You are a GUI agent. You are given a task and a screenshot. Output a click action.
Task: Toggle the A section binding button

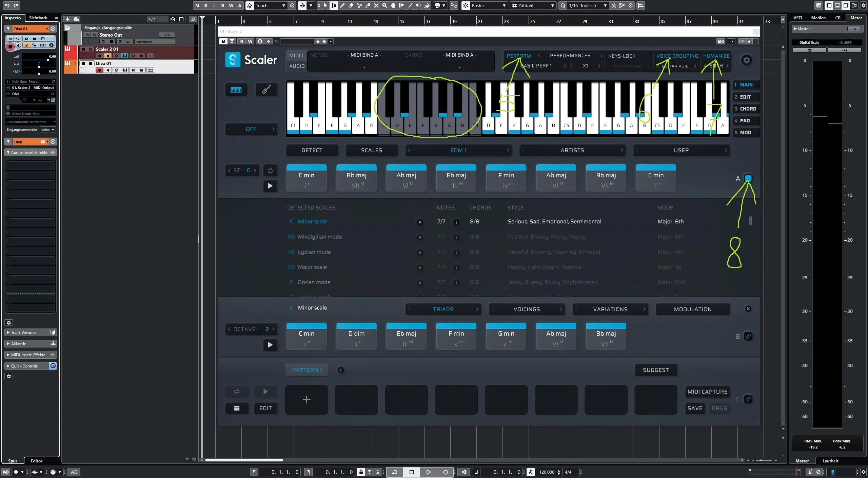click(748, 178)
